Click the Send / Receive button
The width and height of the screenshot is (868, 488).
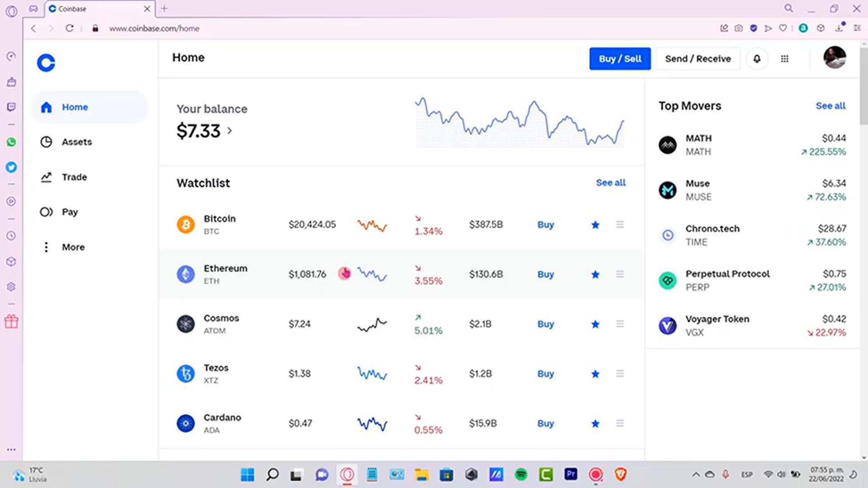(x=698, y=59)
